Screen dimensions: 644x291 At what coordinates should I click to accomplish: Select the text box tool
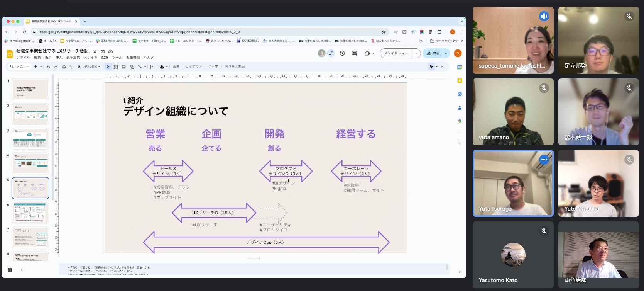tap(116, 67)
